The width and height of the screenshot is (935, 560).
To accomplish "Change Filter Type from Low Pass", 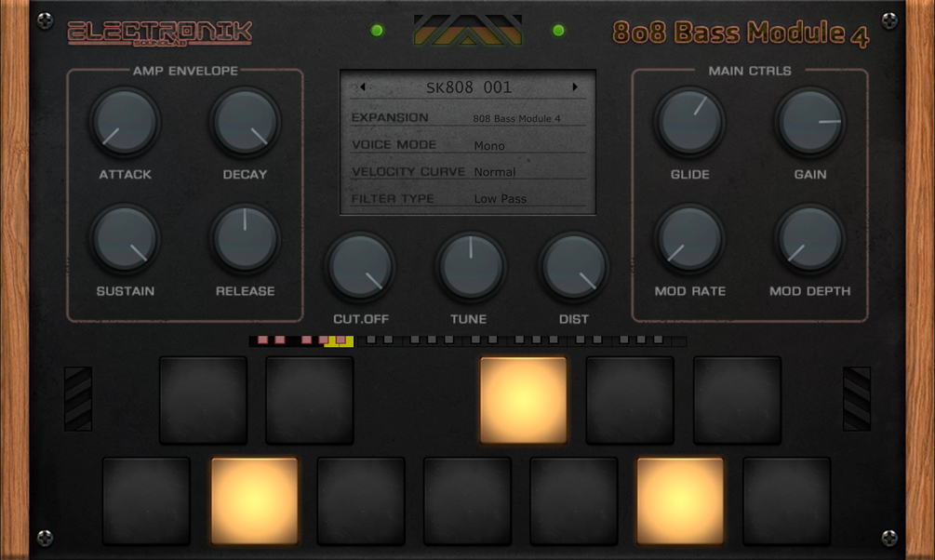I will pos(500,198).
